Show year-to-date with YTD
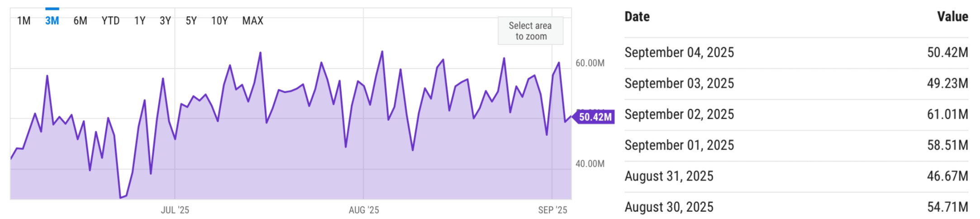Viewport: 980px width, 219px height. tap(110, 21)
